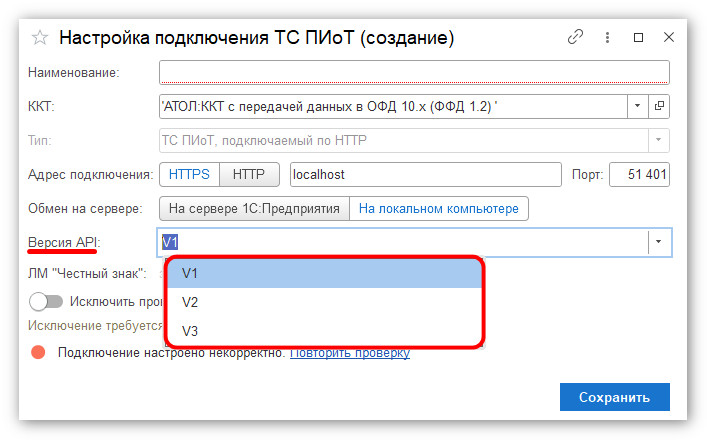Select V1 in the API version list
Image resolution: width=707 pixels, height=440 pixels.
[324, 273]
